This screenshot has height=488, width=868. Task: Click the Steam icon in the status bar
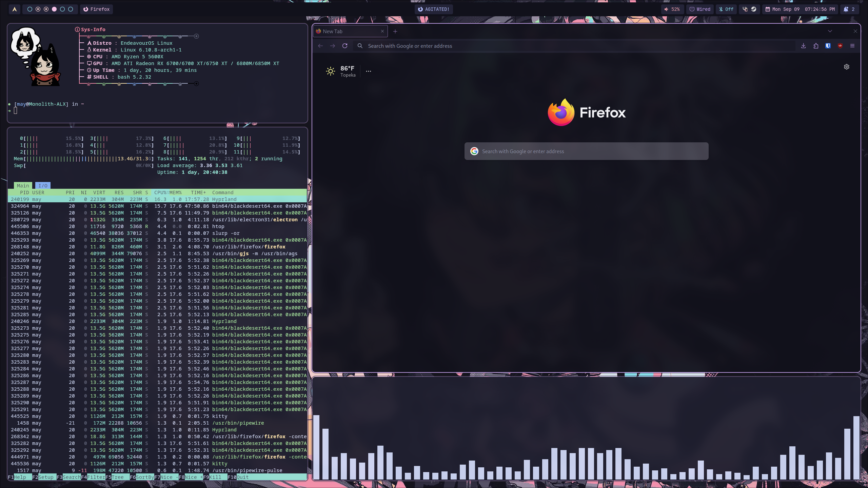tap(753, 9)
